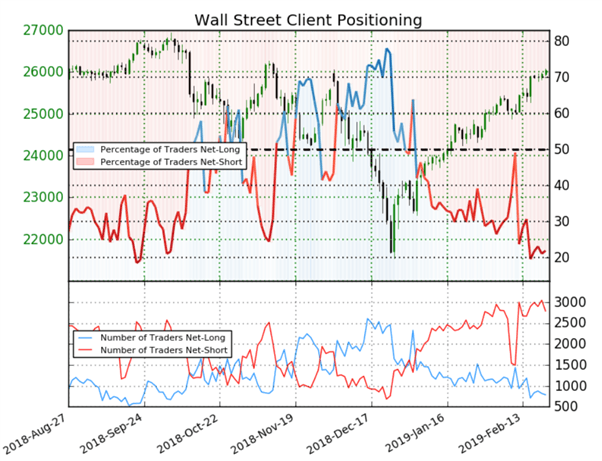Click the 50 percent axis label
The height and width of the screenshot is (461, 602).
[562, 149]
